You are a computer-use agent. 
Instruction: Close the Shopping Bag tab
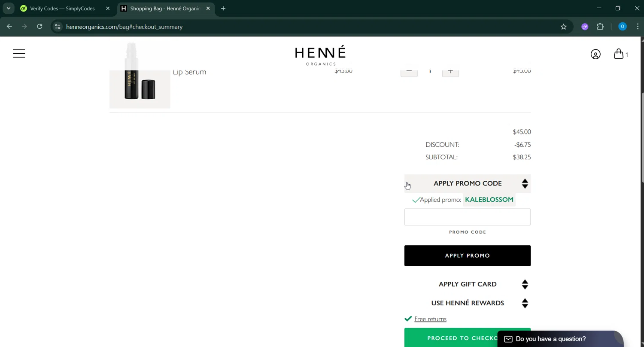click(208, 8)
